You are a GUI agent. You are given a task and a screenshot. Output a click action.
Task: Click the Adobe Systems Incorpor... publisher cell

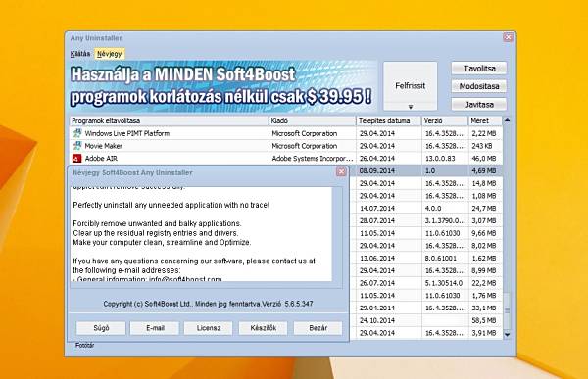tap(313, 159)
